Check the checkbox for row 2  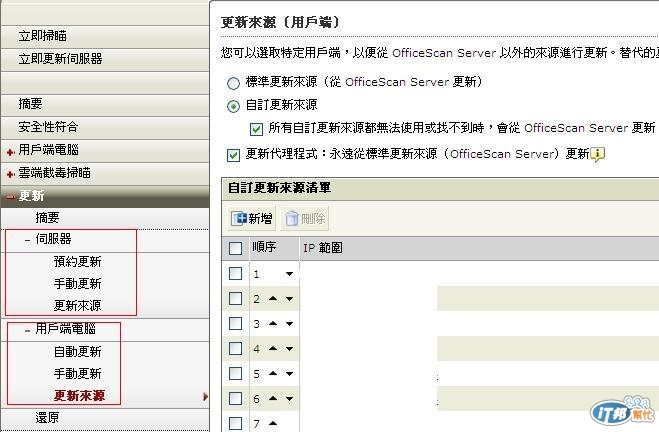point(235,298)
